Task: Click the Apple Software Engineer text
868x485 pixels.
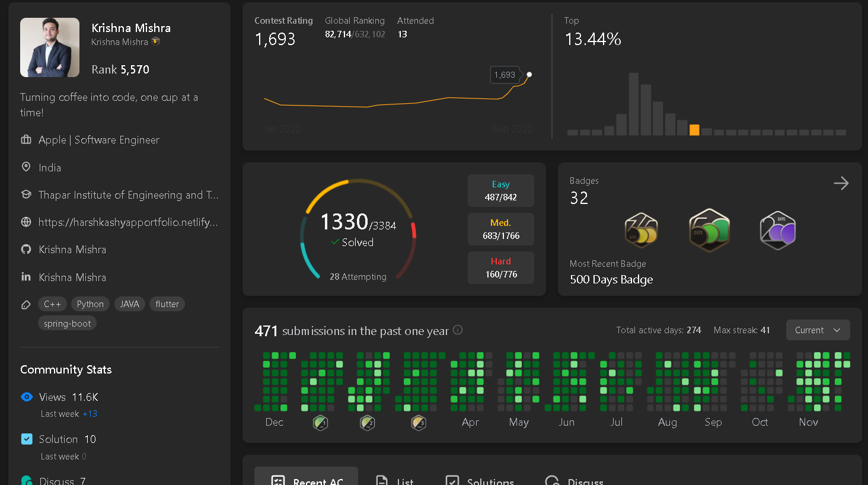Action: pyautogui.click(x=99, y=140)
